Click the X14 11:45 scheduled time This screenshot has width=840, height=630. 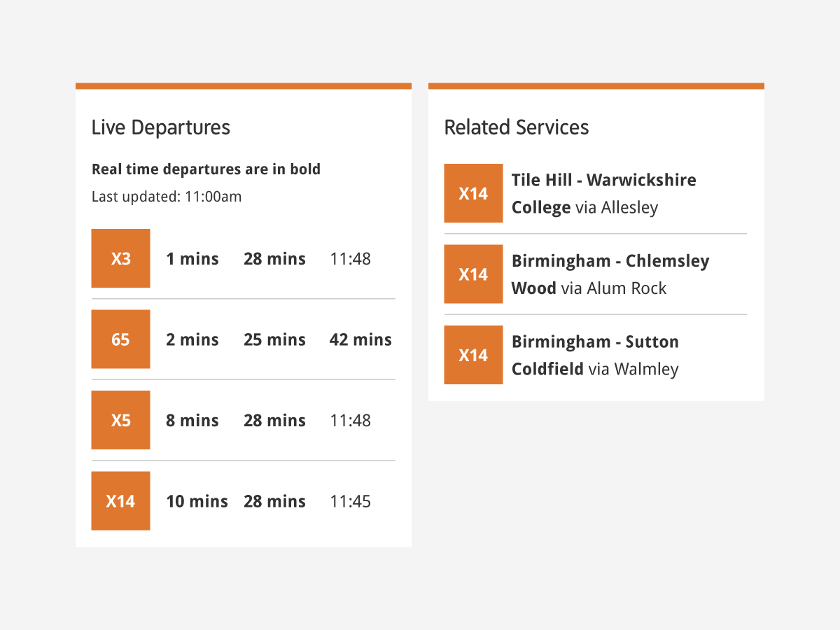[351, 501]
